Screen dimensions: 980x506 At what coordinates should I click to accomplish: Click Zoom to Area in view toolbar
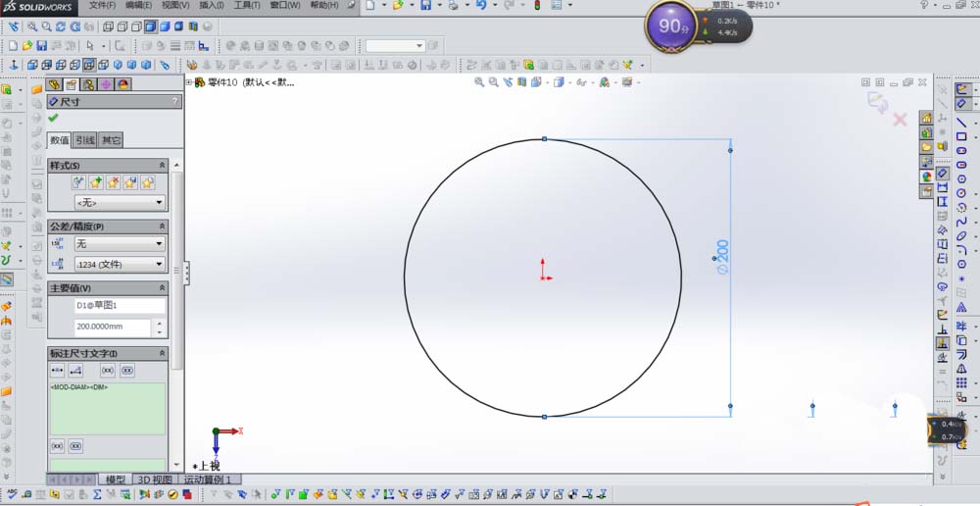[46, 26]
